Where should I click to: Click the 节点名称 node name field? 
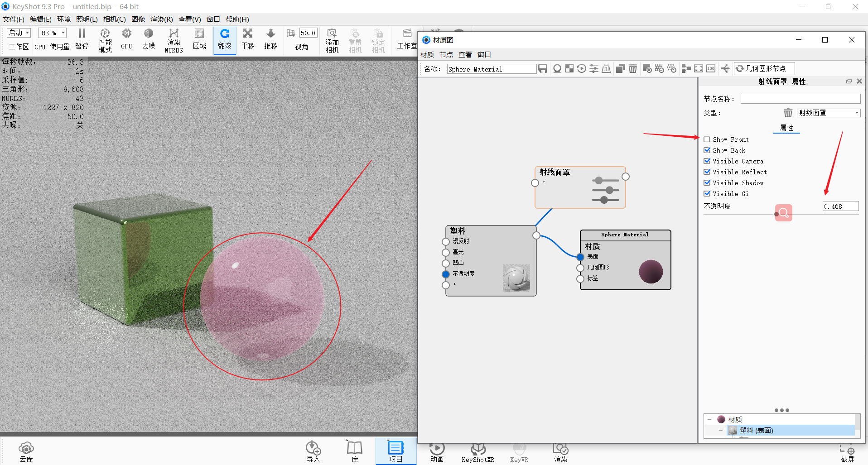800,99
